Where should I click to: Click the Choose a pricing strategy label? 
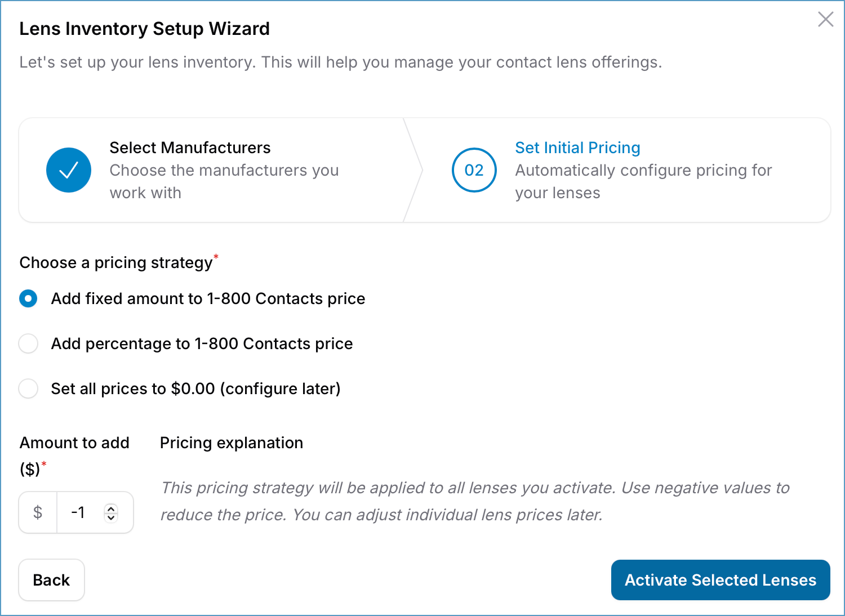pyautogui.click(x=116, y=262)
